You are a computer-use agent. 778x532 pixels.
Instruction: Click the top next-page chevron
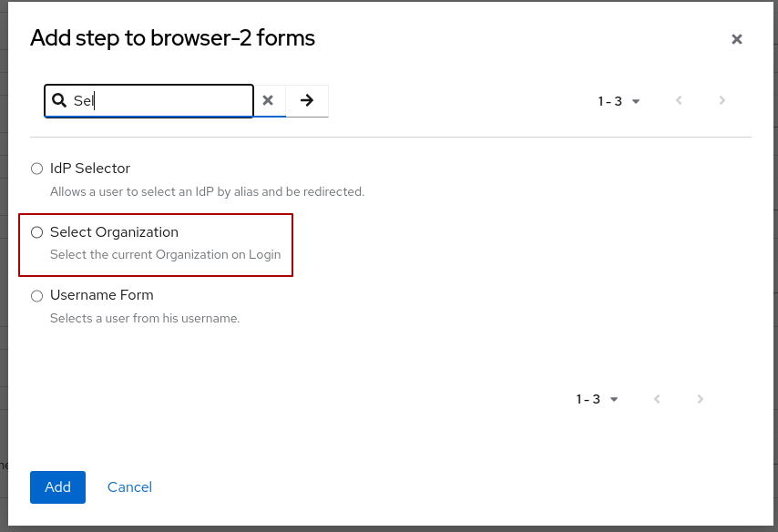click(x=722, y=101)
